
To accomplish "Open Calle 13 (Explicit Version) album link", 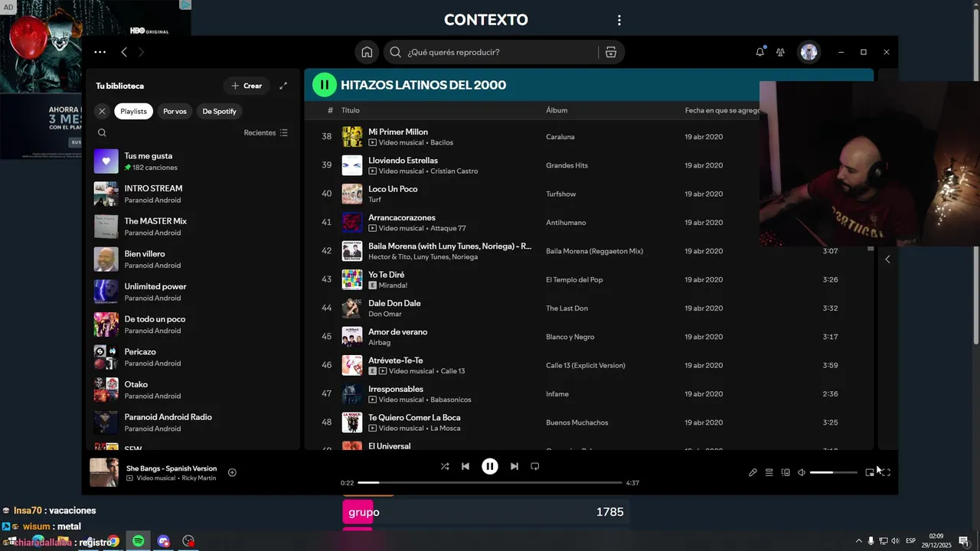I will pyautogui.click(x=586, y=365).
